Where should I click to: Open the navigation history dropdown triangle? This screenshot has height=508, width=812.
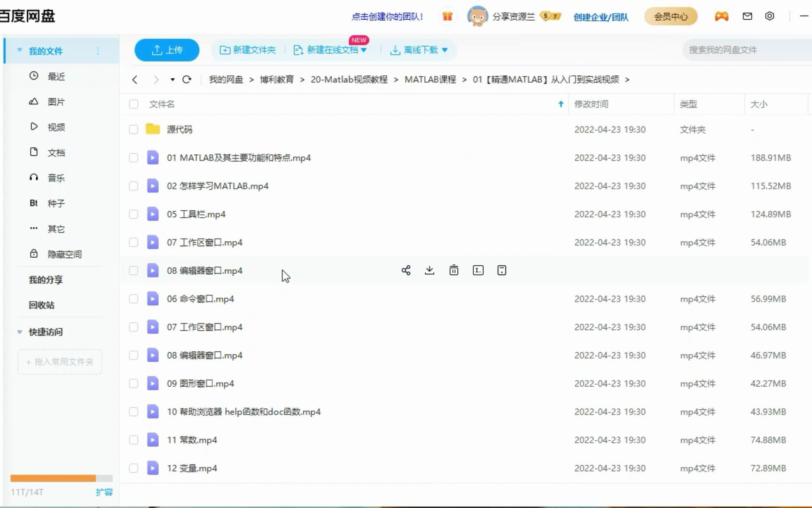172,80
